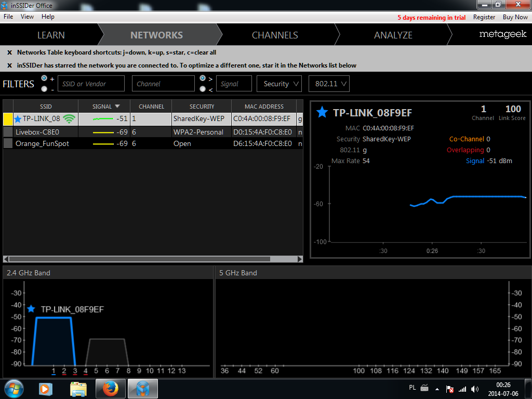Screen dimensions: 532x399
Task: Click the volume speaker tray icon
Action: 475,389
